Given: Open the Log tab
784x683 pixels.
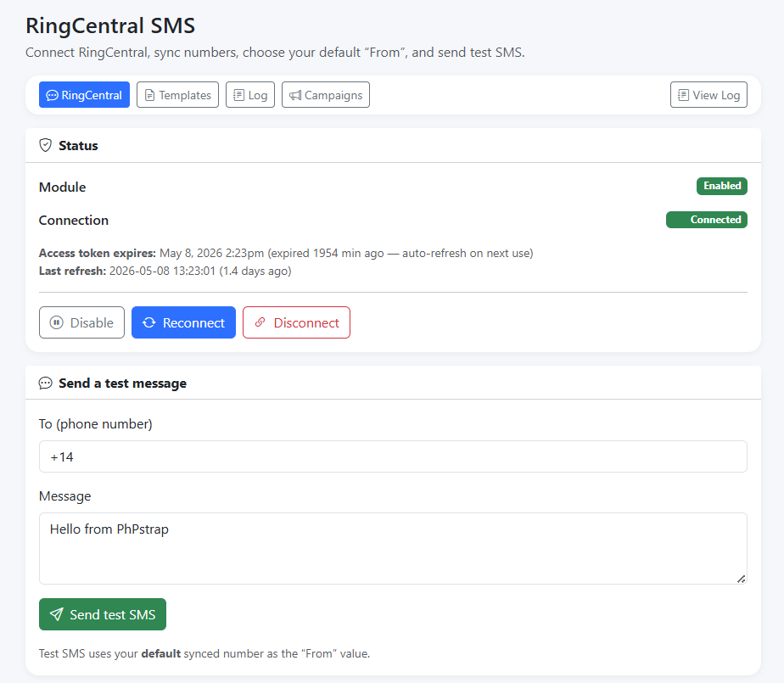Looking at the screenshot, I should click(250, 94).
